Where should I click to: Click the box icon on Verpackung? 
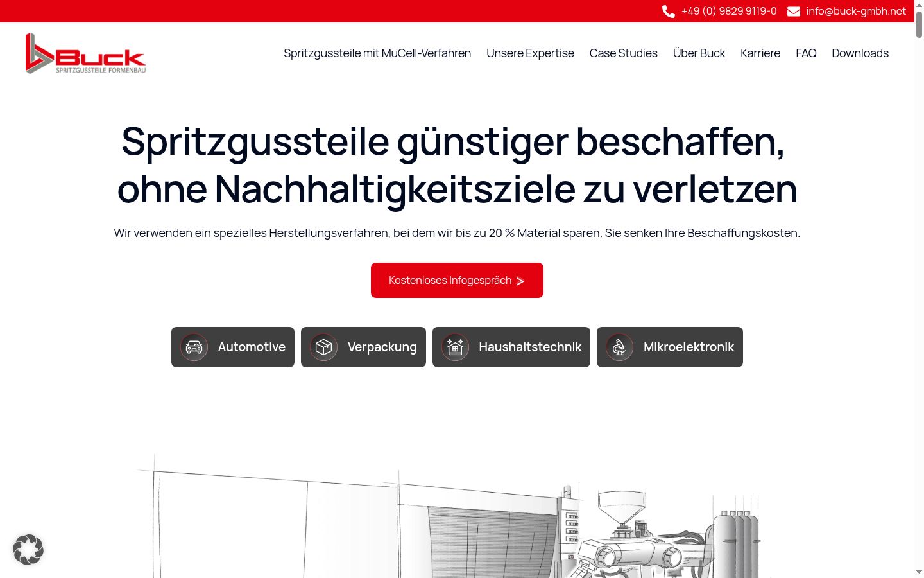323,347
